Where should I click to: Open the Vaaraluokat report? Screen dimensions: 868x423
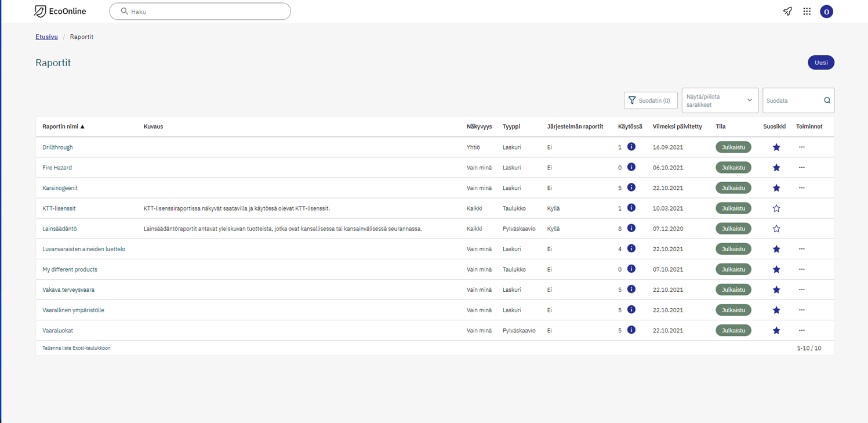coord(57,330)
